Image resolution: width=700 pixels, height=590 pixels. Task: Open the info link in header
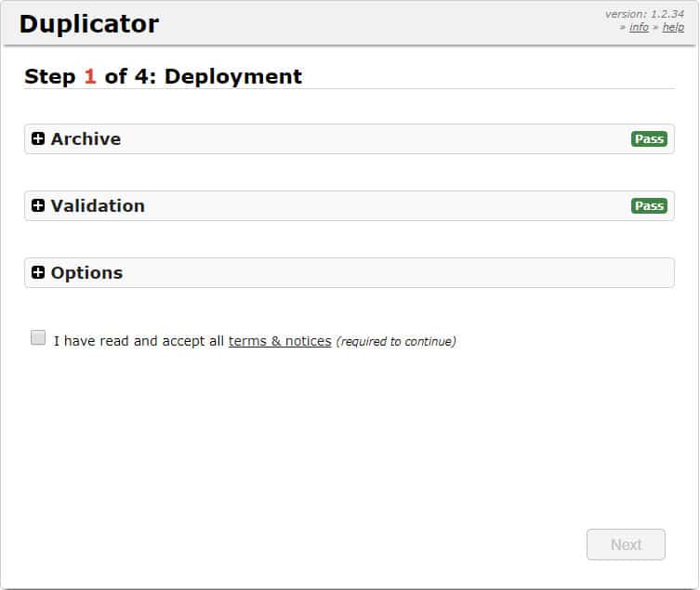pos(639,27)
